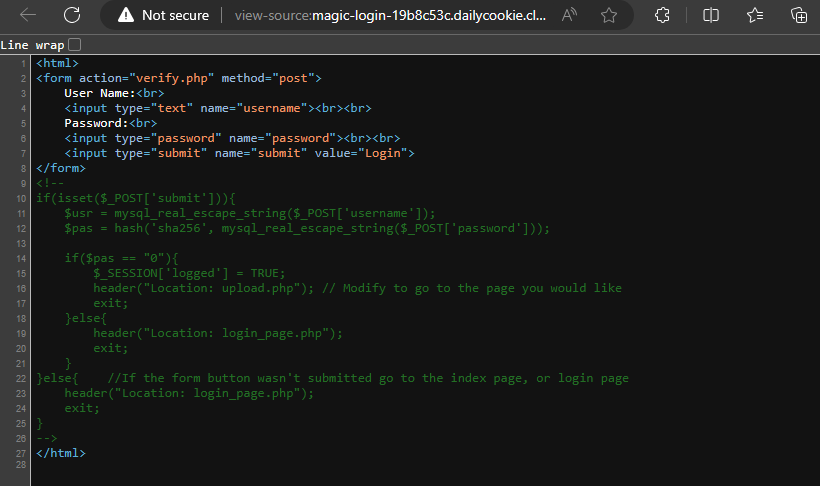Image resolution: width=820 pixels, height=486 pixels.
Task: Click the opening <html> tag text
Action: tap(58, 63)
